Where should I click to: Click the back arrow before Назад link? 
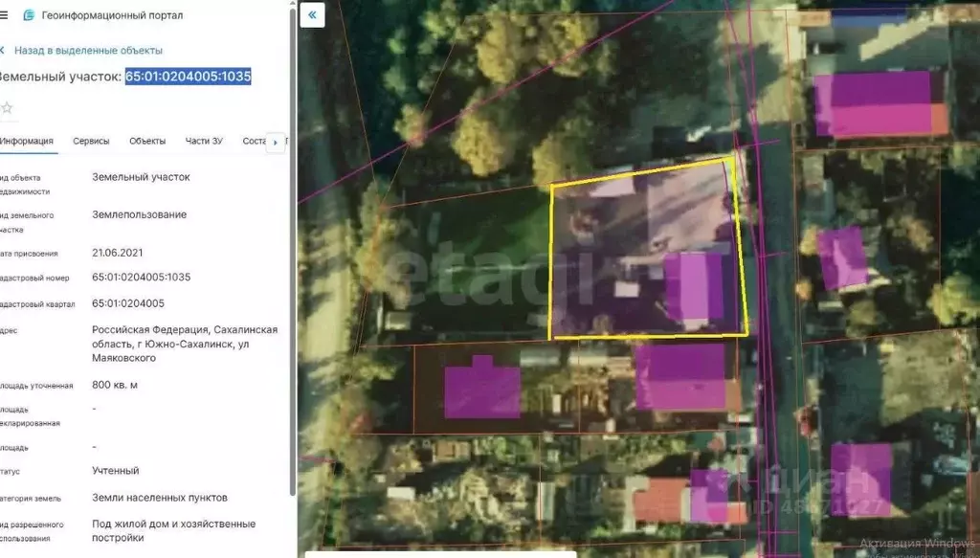click(x=3, y=50)
